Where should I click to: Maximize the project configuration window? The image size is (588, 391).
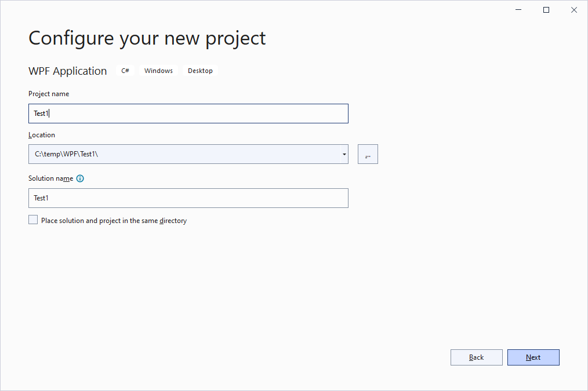[546, 10]
